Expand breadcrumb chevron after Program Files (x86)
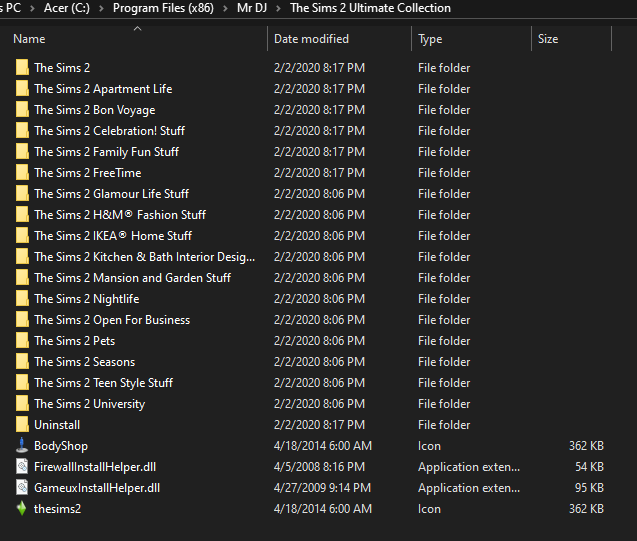The image size is (637, 541). [x=225, y=8]
